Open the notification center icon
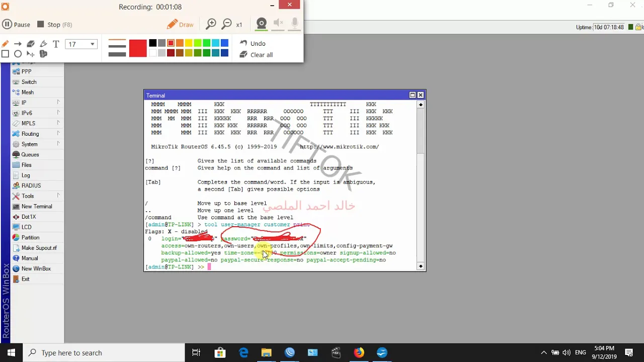Viewport: 644px width, 362px height. point(629,353)
